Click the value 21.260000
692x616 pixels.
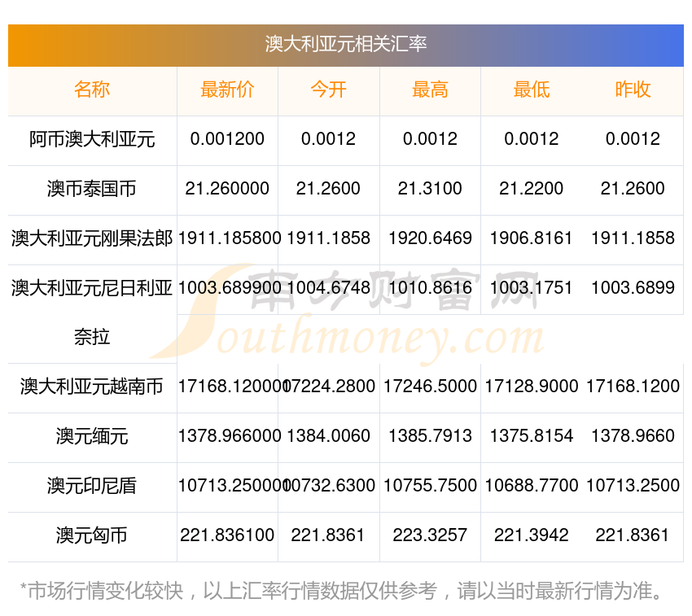[227, 189]
